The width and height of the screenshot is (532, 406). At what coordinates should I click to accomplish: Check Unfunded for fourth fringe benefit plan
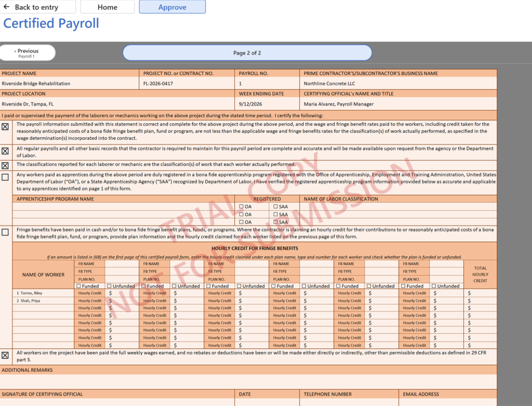point(304,286)
